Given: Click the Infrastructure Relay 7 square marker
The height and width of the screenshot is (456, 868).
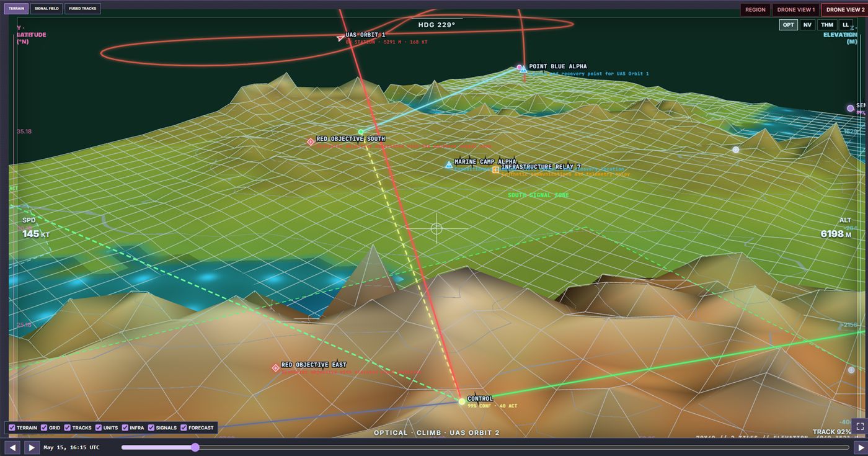Looking at the screenshot, I should (495, 169).
